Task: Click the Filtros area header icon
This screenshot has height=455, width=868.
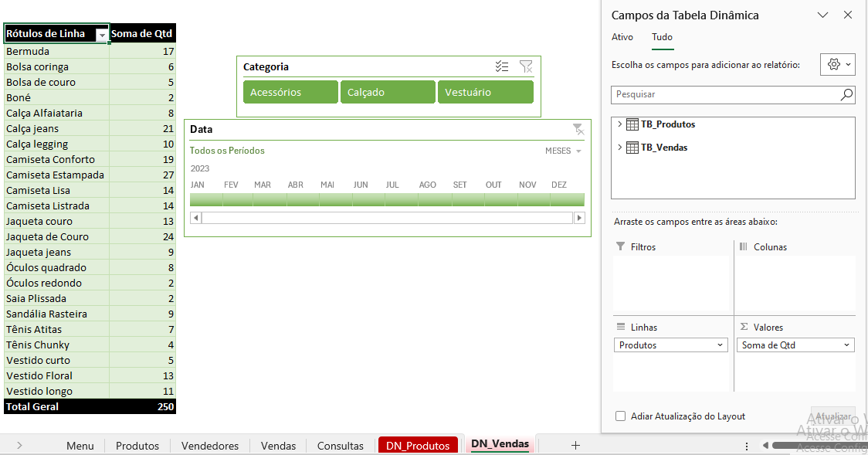Action: (x=621, y=246)
